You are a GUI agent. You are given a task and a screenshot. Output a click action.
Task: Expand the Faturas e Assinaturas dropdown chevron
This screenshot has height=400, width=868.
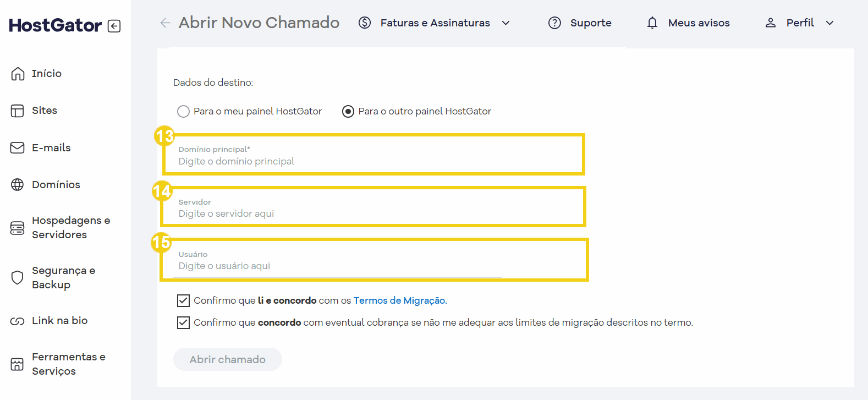(506, 23)
